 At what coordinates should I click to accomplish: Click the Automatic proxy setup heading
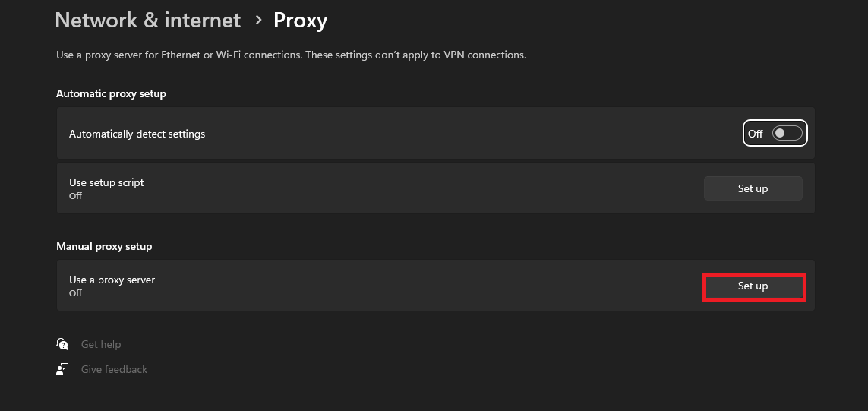tap(112, 93)
